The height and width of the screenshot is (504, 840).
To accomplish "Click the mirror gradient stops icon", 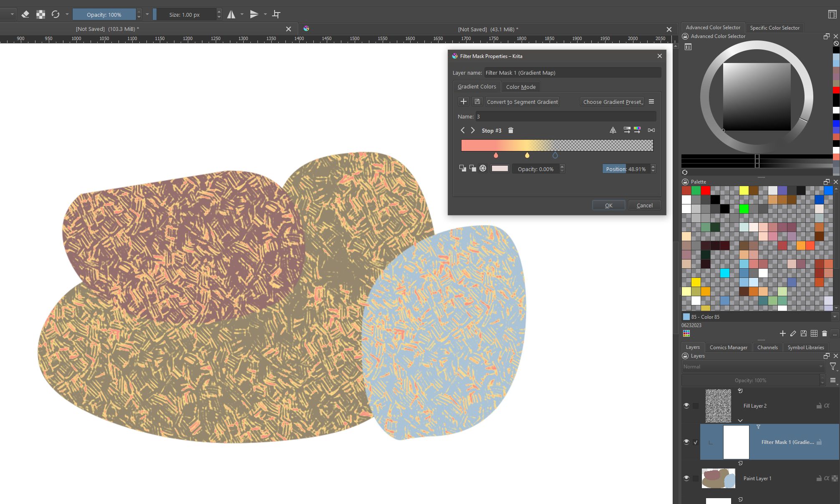I will [613, 131].
